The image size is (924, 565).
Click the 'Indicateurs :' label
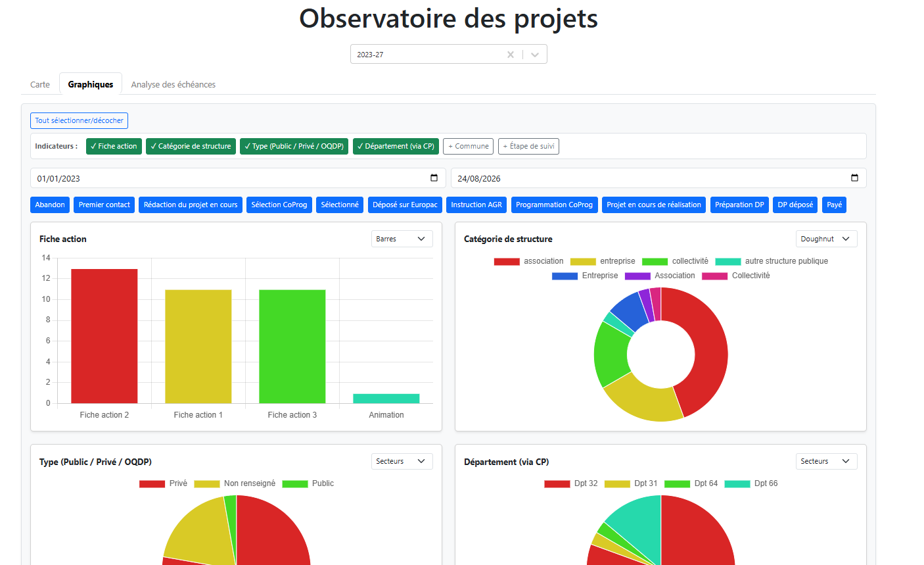tap(57, 146)
